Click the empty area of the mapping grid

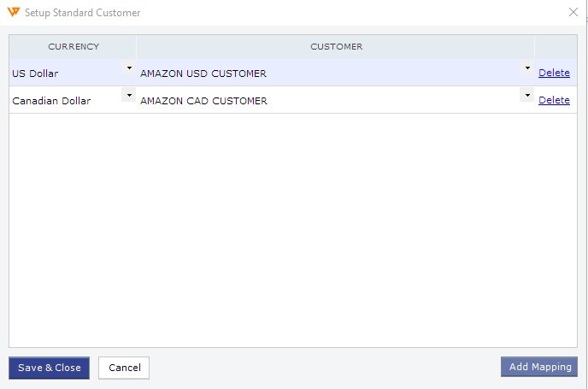pos(293,230)
